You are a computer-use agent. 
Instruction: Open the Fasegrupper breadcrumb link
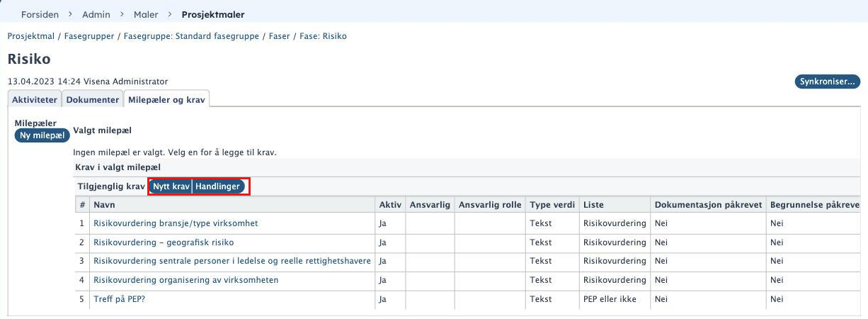pos(89,36)
